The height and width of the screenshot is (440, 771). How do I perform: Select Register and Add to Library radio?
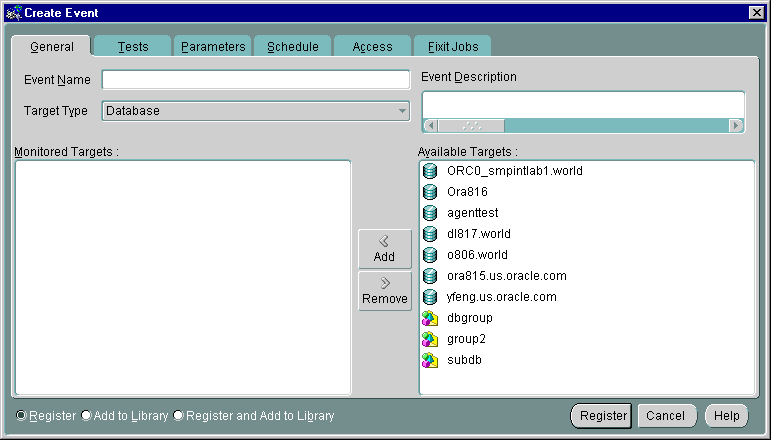click(179, 415)
